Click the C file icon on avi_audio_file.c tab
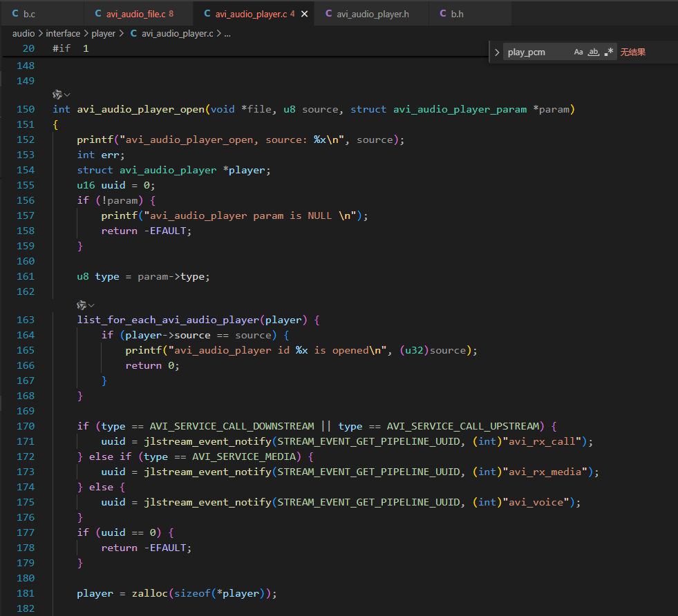Viewport: 678px width, 616px height. [x=98, y=14]
